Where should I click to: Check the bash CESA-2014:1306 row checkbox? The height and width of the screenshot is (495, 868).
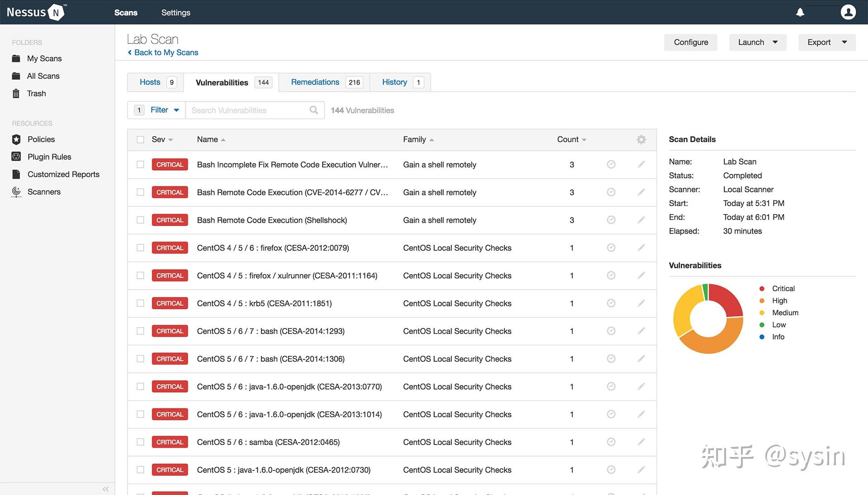(141, 359)
